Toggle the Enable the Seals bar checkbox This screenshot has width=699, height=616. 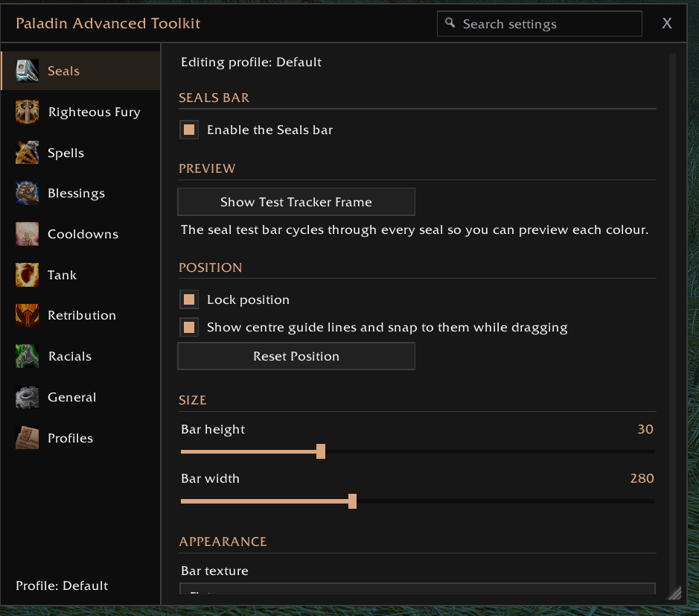click(x=189, y=130)
